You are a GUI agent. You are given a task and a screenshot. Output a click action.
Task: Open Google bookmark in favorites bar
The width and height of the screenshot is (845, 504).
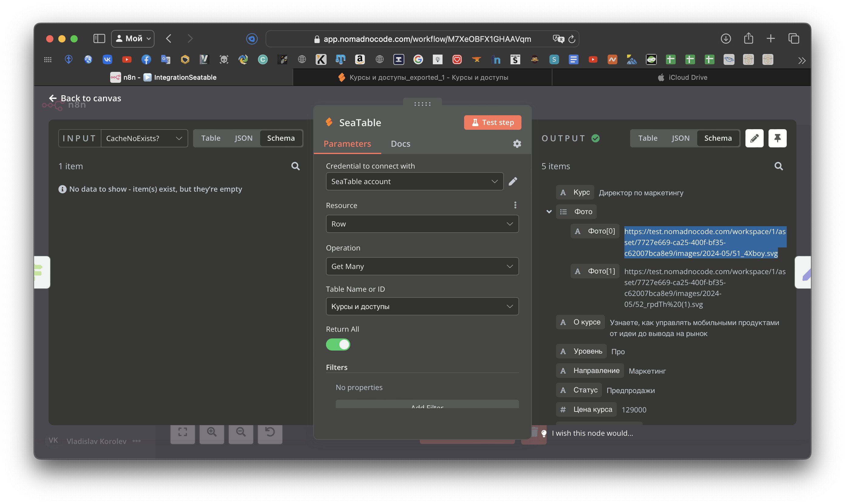418,59
